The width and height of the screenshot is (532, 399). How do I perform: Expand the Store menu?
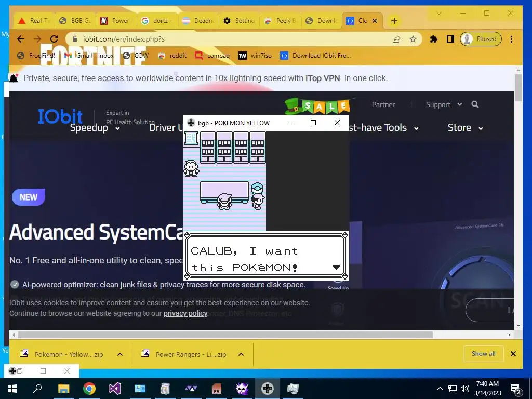[465, 128]
